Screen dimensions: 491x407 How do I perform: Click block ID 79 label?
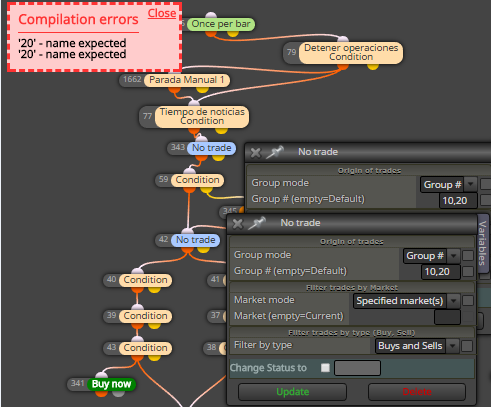coord(291,52)
